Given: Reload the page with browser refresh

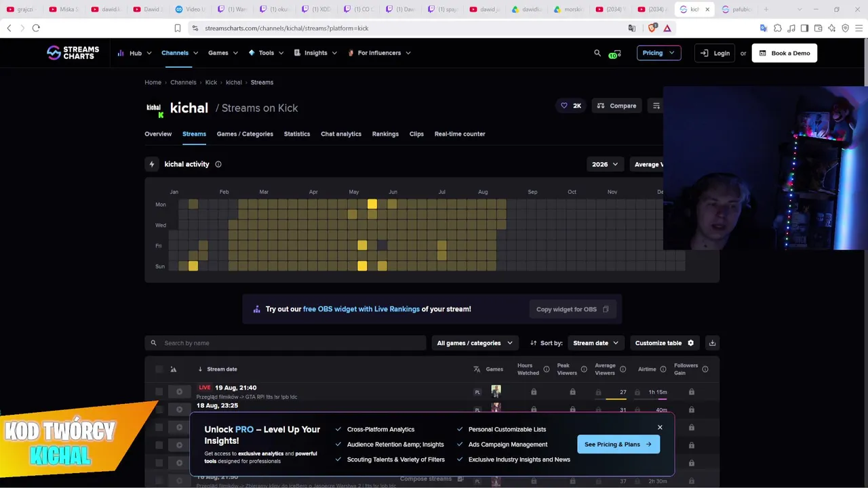Looking at the screenshot, I should (x=36, y=28).
